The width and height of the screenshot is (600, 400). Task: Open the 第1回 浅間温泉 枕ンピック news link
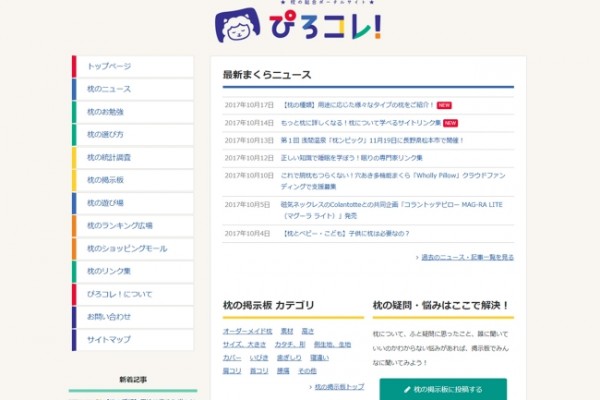(x=372, y=140)
